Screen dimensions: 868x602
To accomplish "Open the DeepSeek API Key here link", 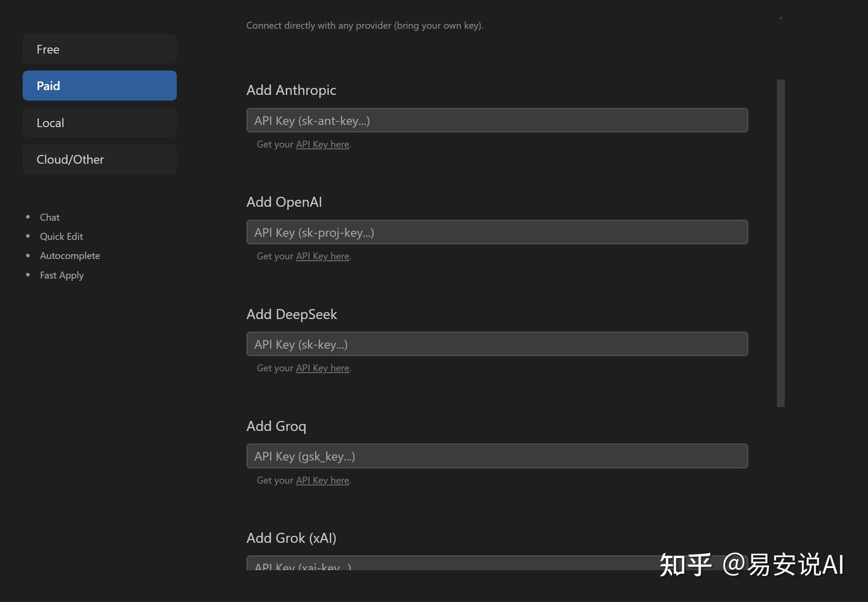I will tap(322, 368).
